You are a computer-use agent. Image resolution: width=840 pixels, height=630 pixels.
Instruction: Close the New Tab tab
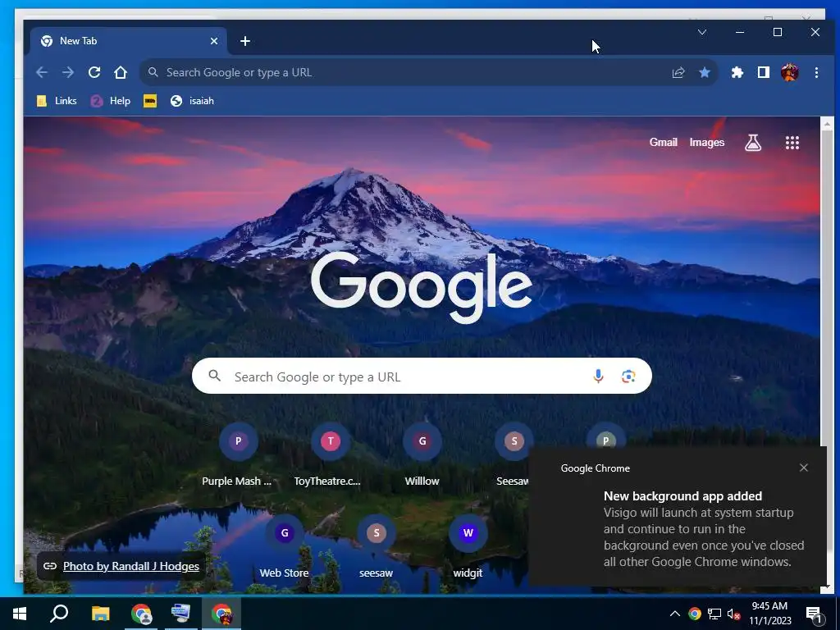click(214, 41)
